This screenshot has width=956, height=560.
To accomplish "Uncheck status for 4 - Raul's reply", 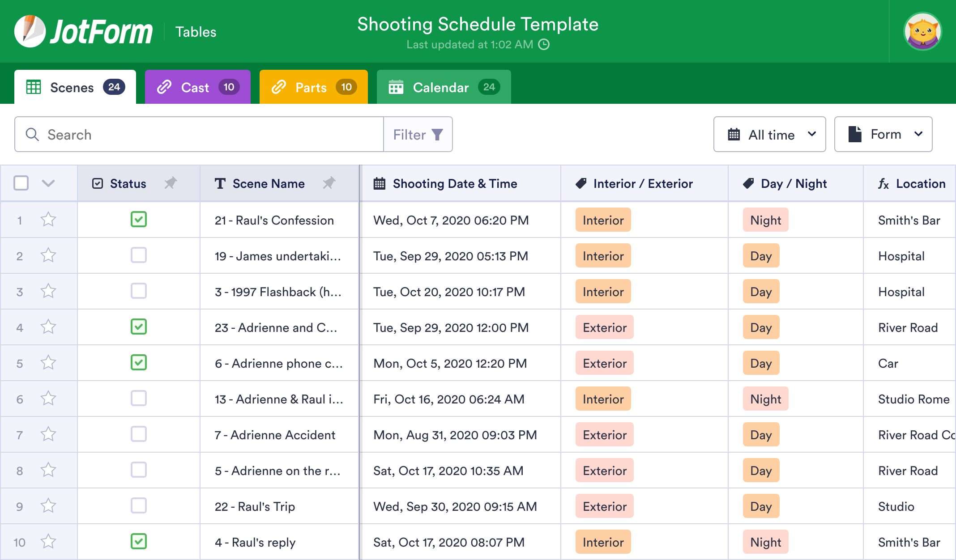I will 139,542.
